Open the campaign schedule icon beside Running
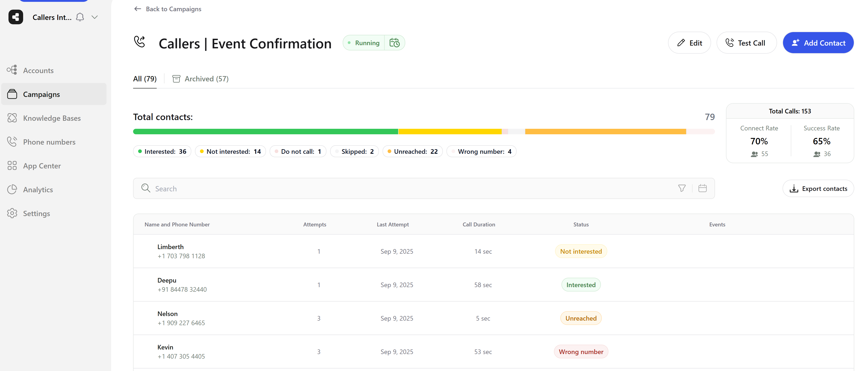 (x=394, y=42)
